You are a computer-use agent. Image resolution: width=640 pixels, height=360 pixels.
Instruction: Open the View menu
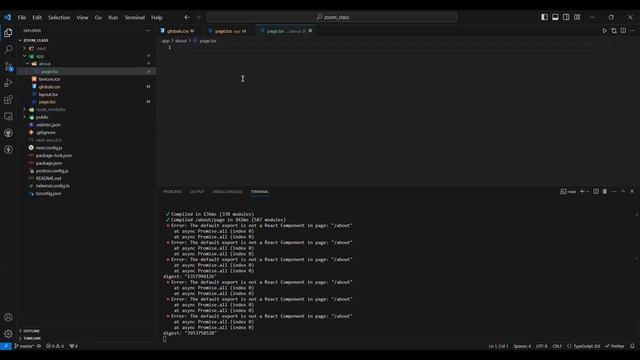(x=82, y=18)
